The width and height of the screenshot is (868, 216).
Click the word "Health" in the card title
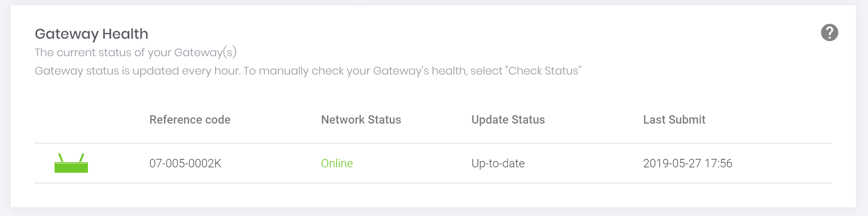click(x=125, y=34)
